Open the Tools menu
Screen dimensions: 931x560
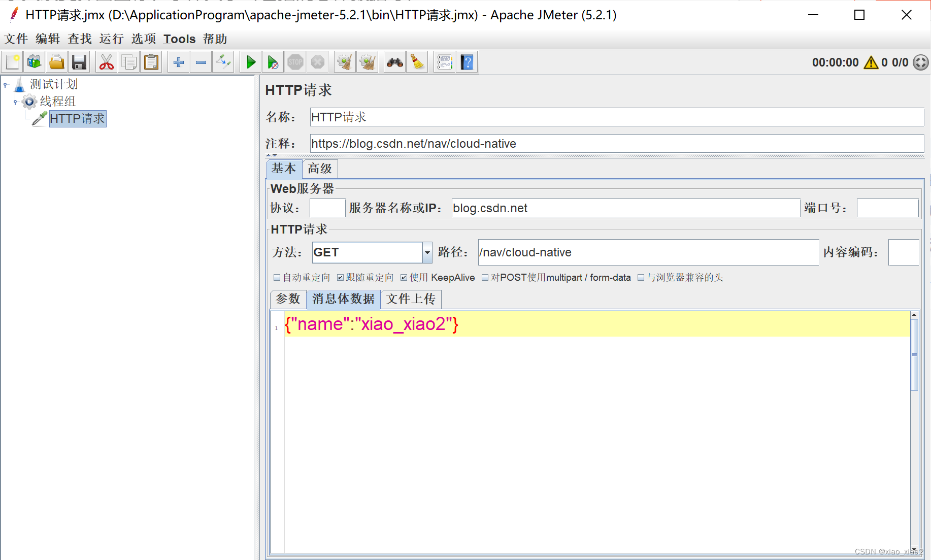[x=179, y=39]
